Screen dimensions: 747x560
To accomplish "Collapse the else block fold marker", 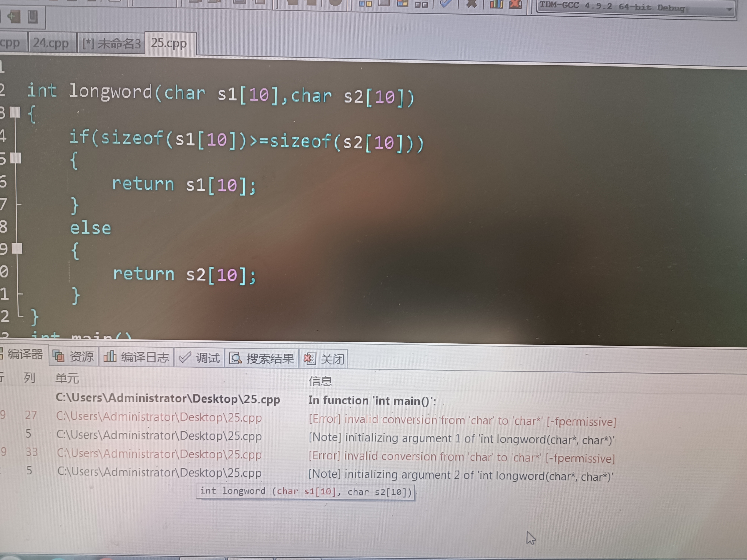I will click(17, 249).
